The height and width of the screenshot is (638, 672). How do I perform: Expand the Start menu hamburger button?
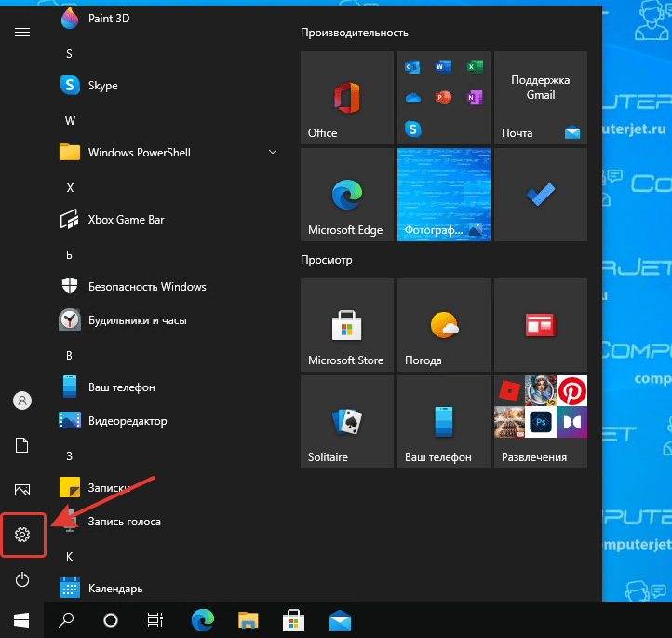coord(23,32)
